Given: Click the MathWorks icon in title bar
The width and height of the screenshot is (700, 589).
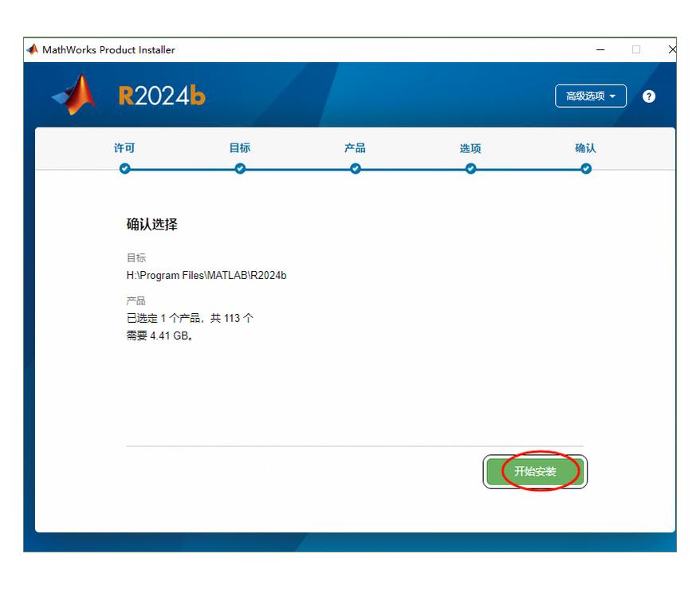Looking at the screenshot, I should (x=32, y=49).
